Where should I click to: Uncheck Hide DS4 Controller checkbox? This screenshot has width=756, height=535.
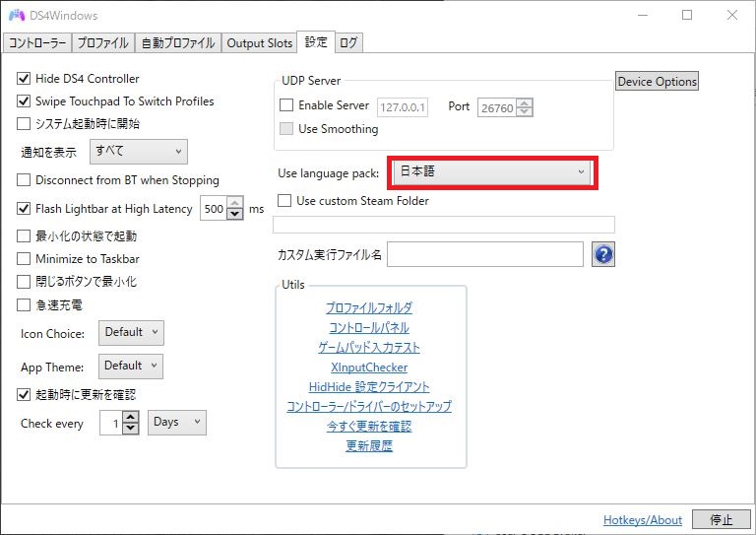coord(25,79)
